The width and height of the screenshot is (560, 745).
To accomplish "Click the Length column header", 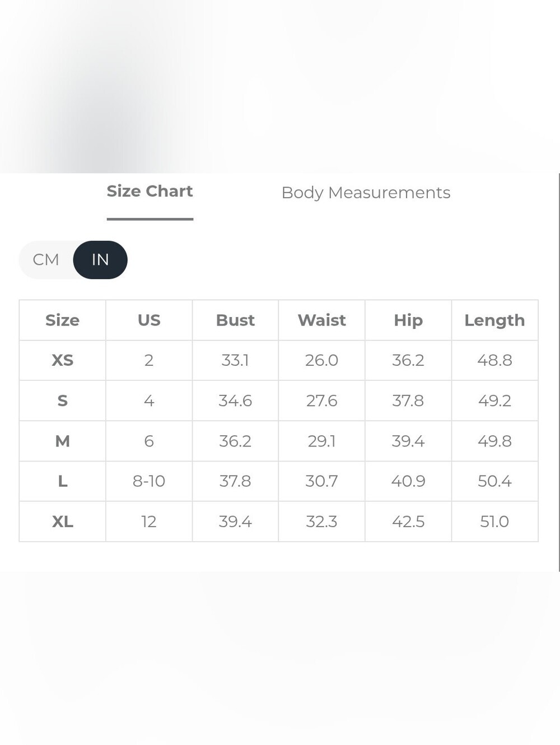I will point(494,320).
